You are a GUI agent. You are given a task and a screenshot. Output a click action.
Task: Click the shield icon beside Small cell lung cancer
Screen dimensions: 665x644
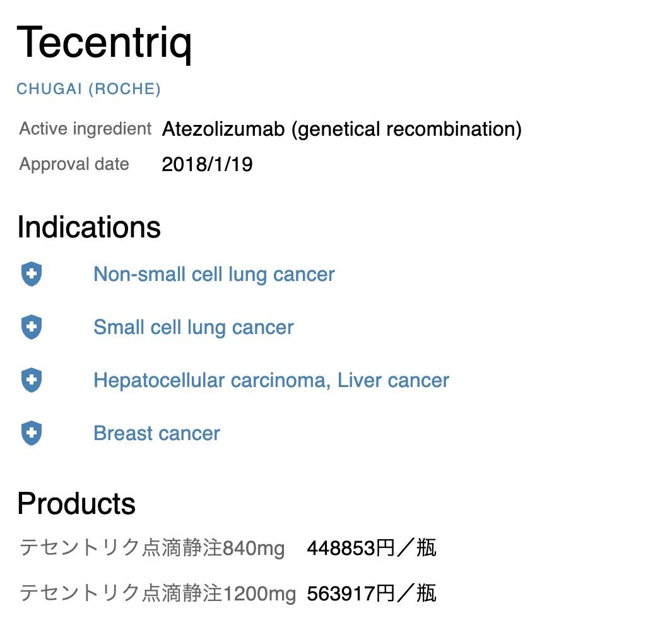(32, 328)
